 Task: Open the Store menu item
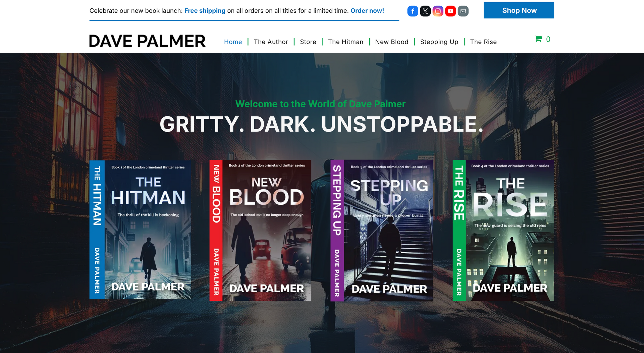[x=308, y=42]
